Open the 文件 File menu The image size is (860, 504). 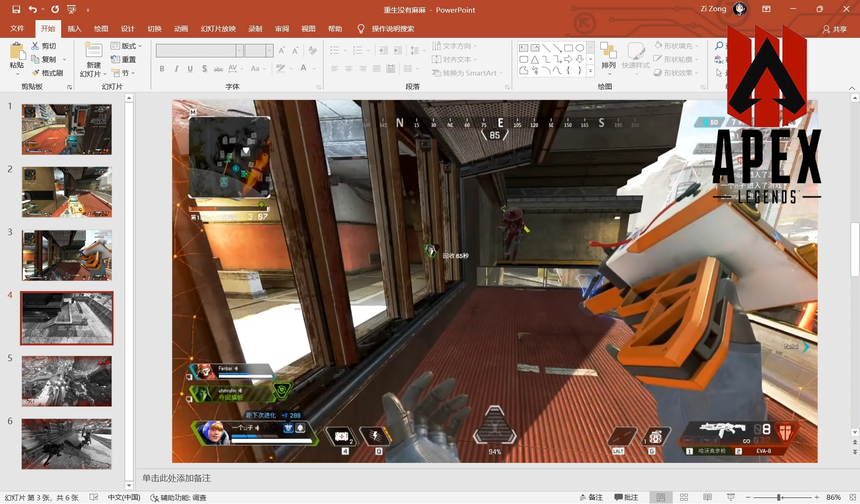(17, 28)
